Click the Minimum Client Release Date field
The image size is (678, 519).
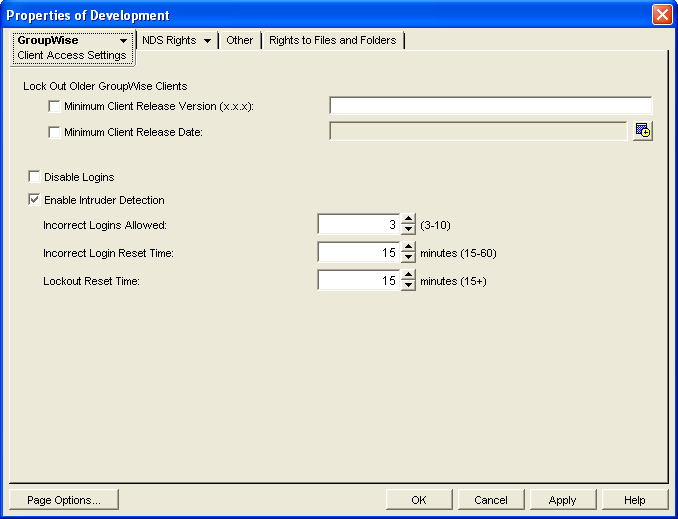pyautogui.click(x=478, y=131)
